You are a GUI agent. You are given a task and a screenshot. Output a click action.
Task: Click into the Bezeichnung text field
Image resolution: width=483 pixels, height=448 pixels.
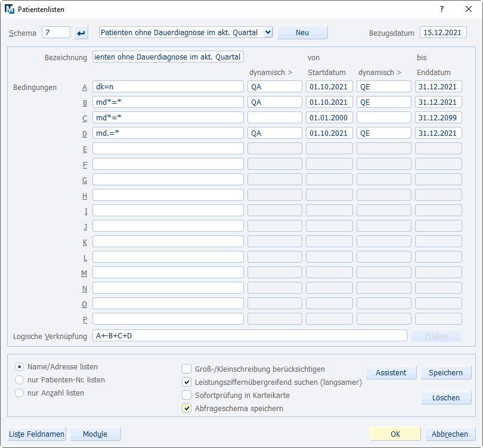(x=168, y=57)
